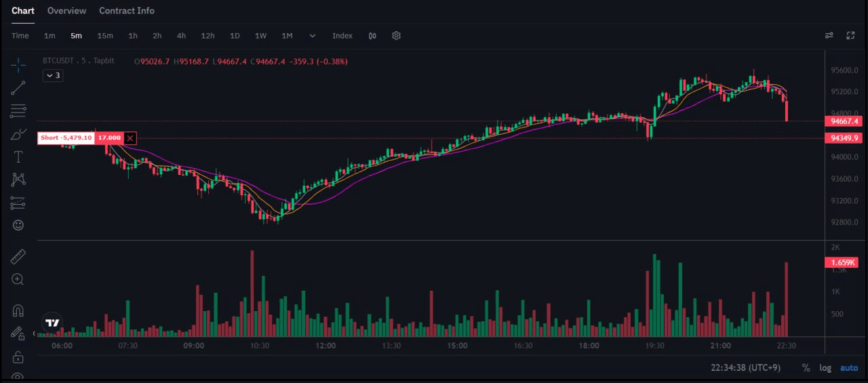
Task: Switch to the Contract Info tab
Action: point(127,11)
